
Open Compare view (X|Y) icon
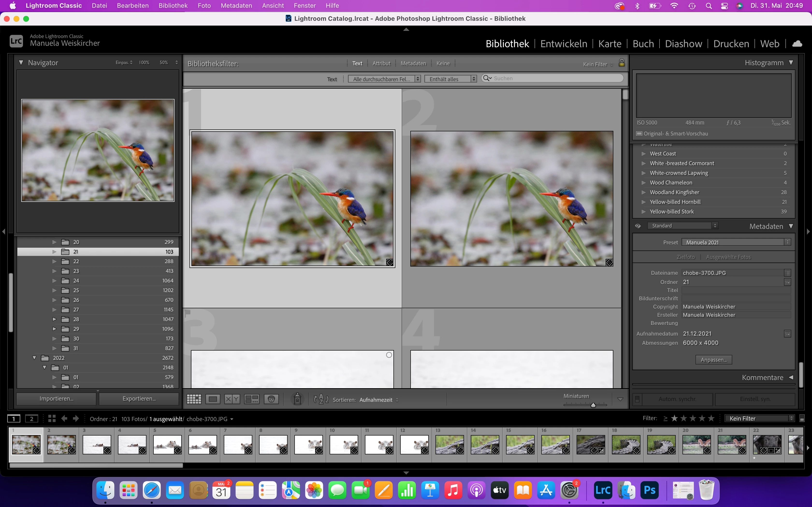(x=232, y=399)
